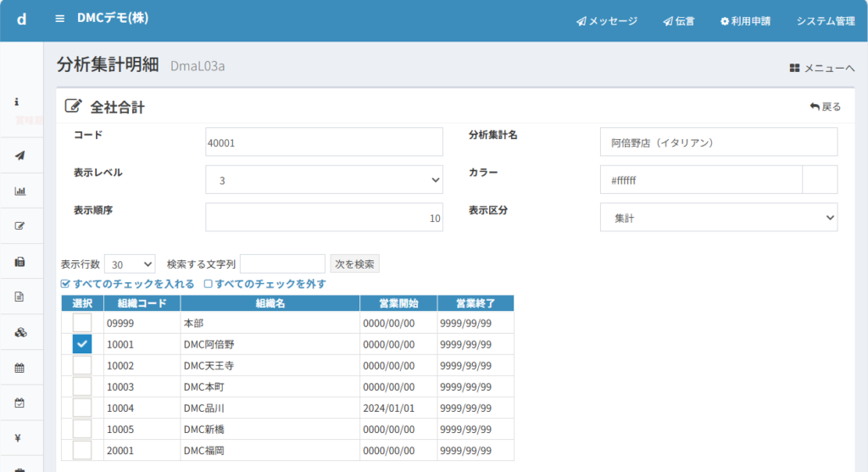Open the 表示行数 rows dropdown
The image size is (868, 472).
[130, 264]
